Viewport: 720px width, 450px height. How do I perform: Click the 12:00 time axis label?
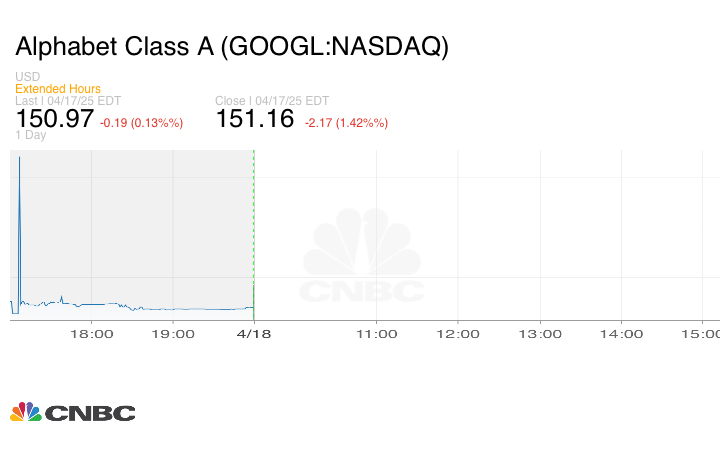click(x=459, y=334)
